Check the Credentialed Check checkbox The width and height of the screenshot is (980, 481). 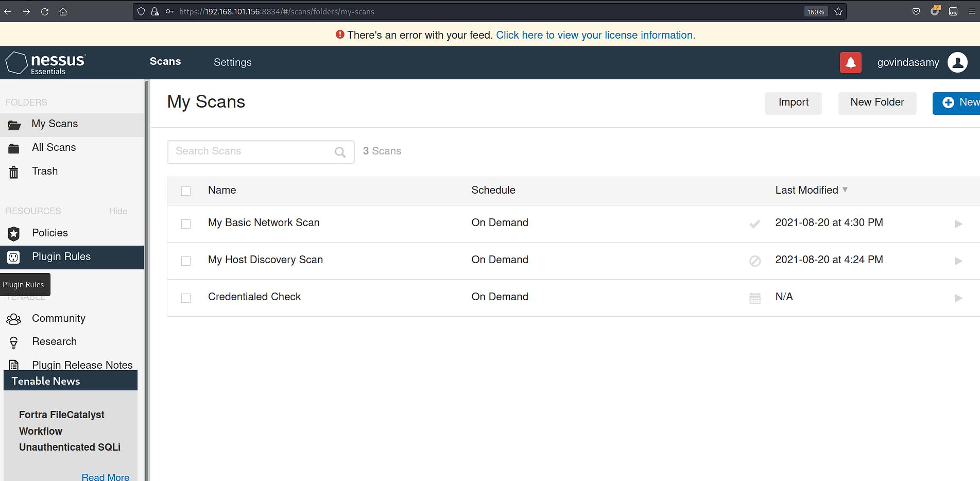coord(186,298)
